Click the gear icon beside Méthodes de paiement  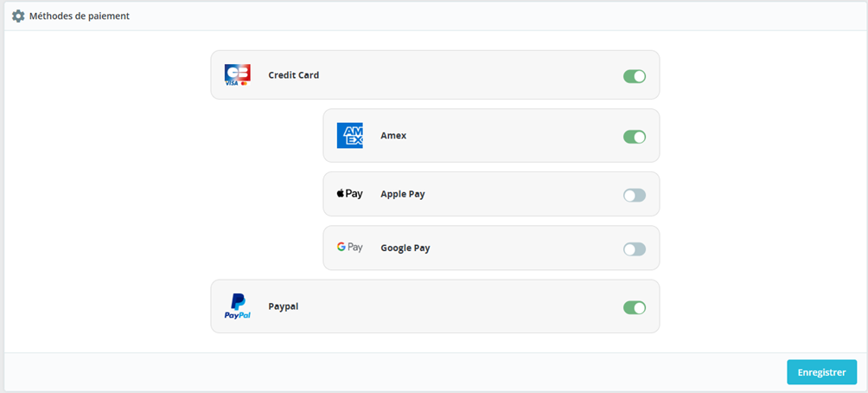coord(18,16)
